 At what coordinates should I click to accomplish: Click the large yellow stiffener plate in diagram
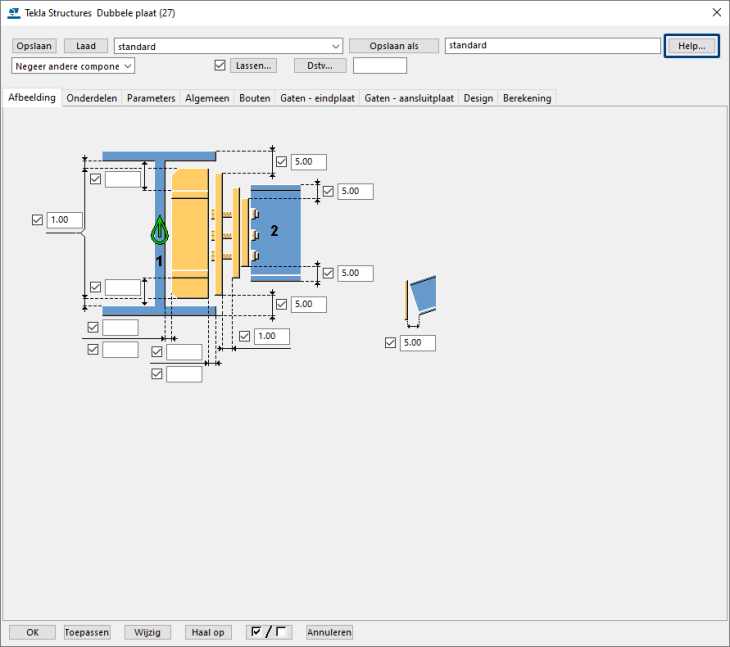pos(189,233)
